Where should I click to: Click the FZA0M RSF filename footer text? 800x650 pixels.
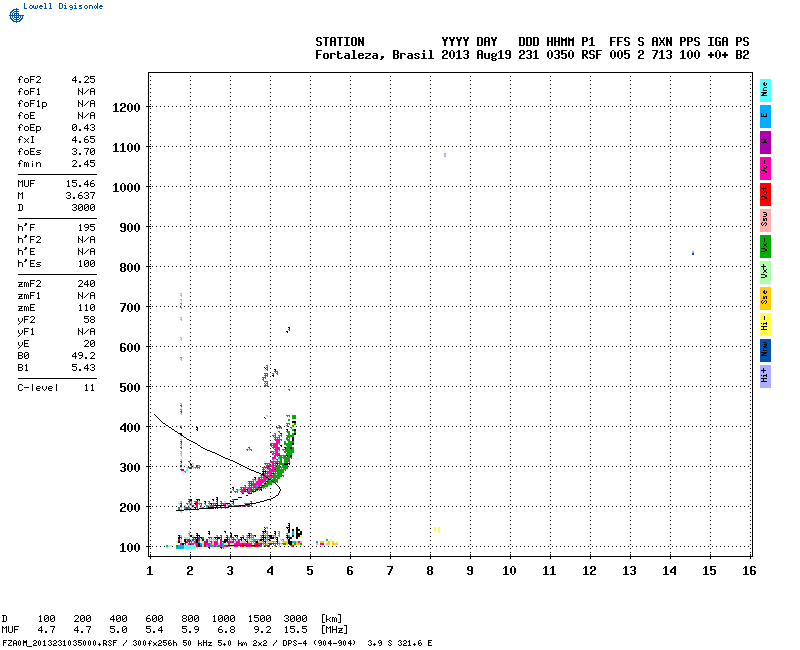pos(60,643)
